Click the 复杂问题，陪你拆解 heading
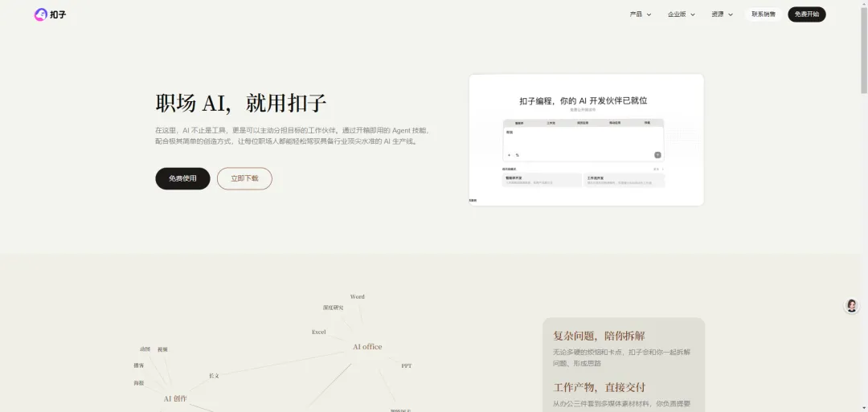 599,336
